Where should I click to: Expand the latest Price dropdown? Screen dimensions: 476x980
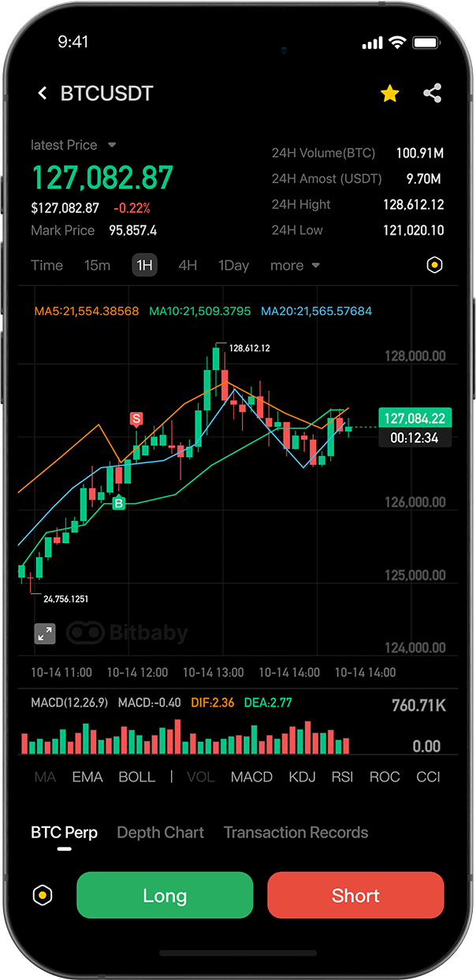[x=112, y=145]
